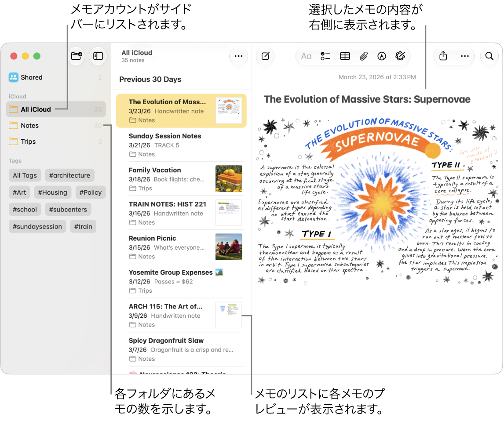Screen dimensions: 504x421
Task: Open the markup pen tool
Action: coord(382,56)
